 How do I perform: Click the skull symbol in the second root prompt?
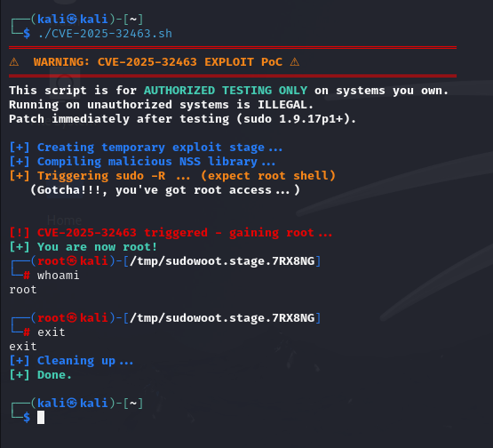point(72,317)
